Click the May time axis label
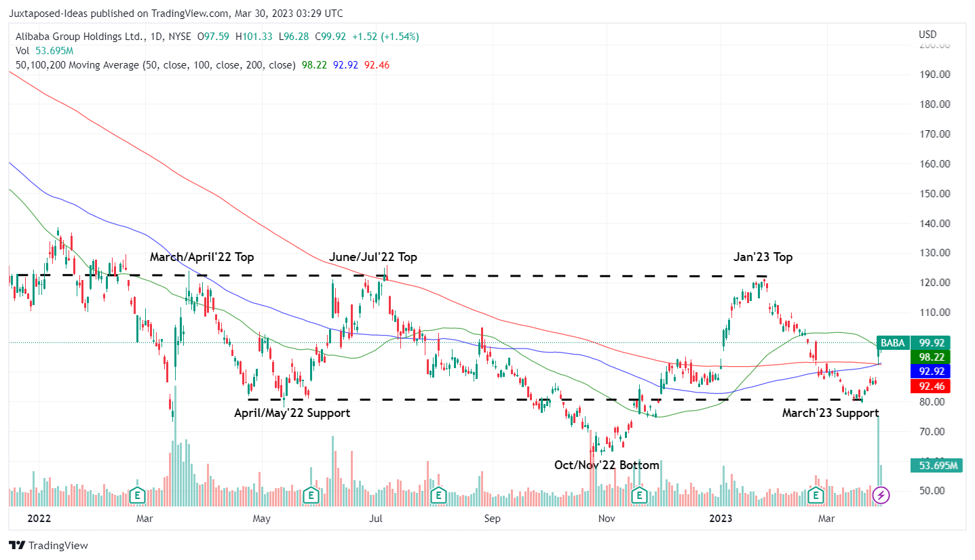Screen dimensions: 975x560 click(262, 519)
